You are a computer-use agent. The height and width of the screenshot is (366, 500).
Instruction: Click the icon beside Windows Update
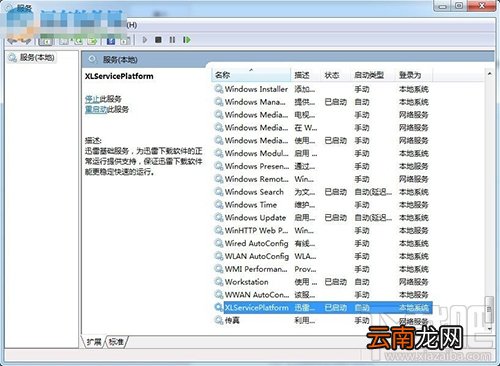(219, 218)
